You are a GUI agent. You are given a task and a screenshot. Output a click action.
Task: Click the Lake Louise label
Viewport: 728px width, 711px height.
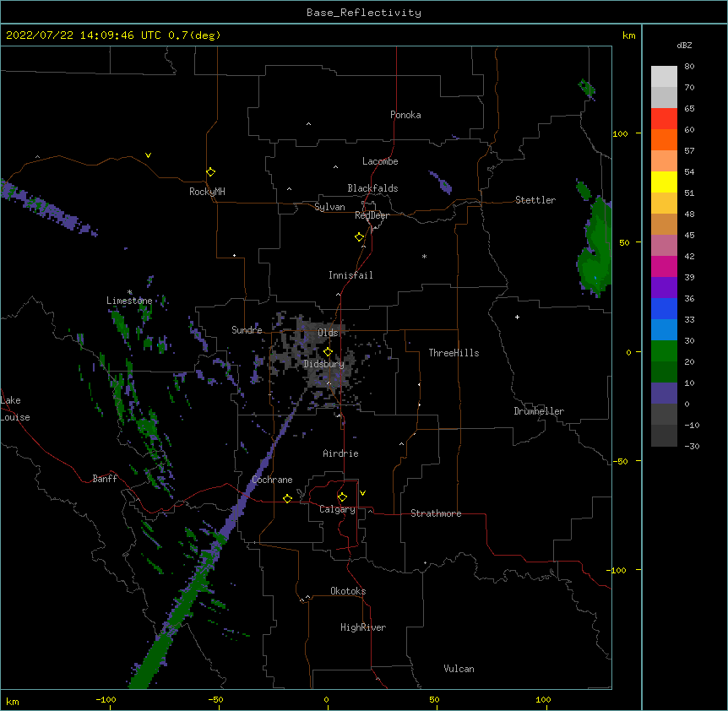15,409
